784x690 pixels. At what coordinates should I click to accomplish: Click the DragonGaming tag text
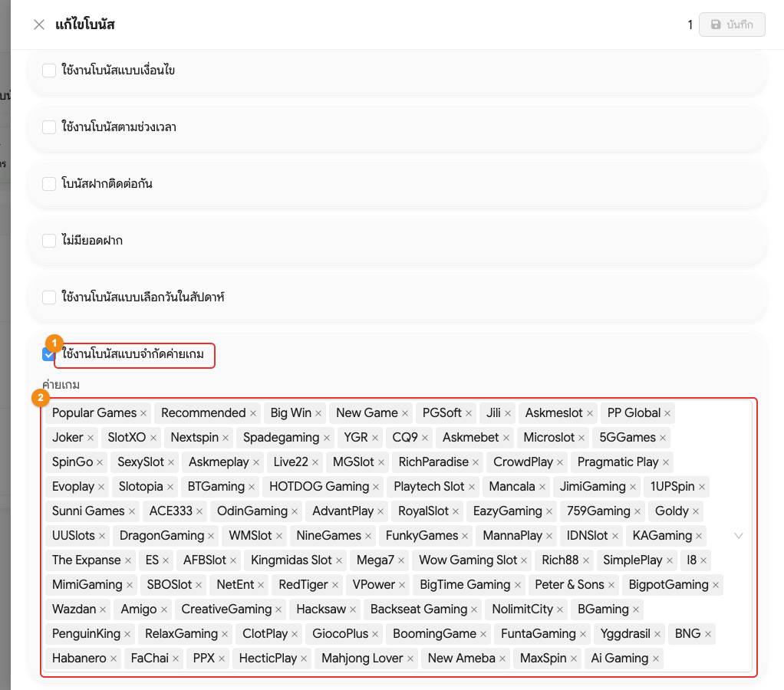(x=162, y=535)
